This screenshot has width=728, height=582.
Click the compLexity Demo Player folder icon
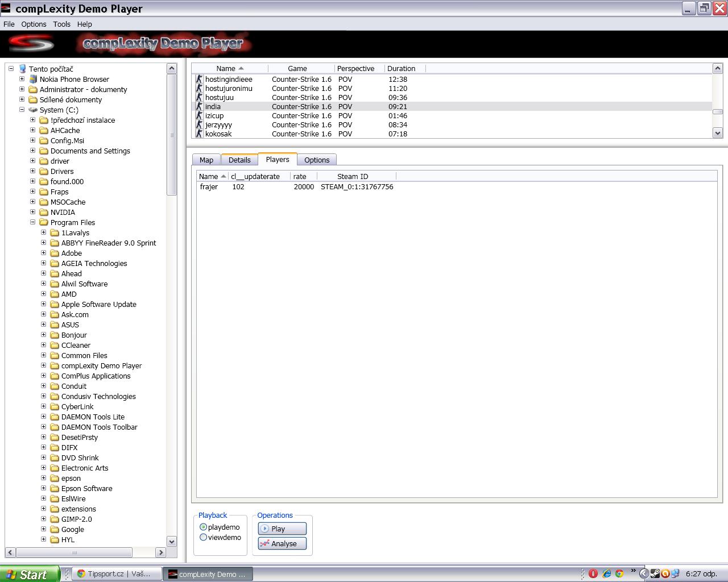coord(55,365)
